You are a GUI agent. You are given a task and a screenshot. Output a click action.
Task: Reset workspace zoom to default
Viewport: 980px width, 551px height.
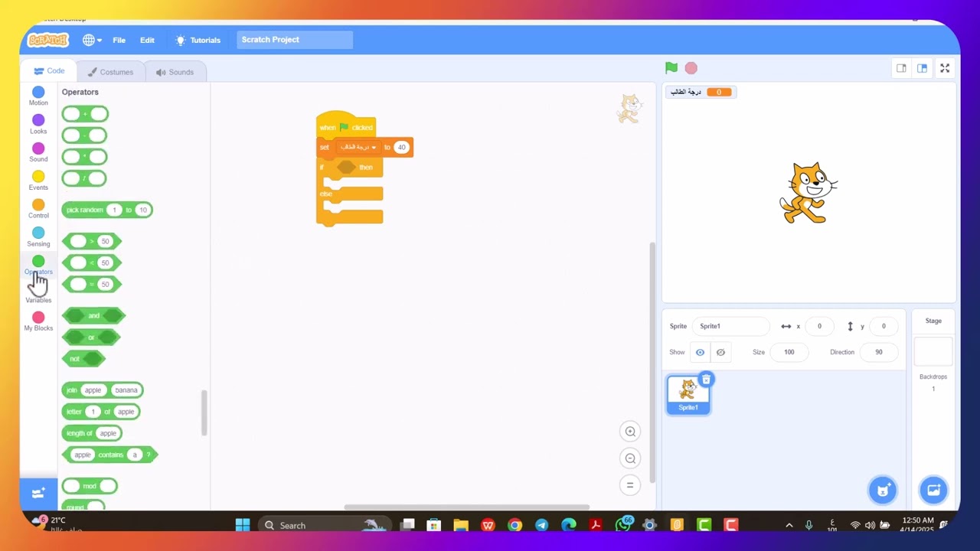tap(630, 485)
